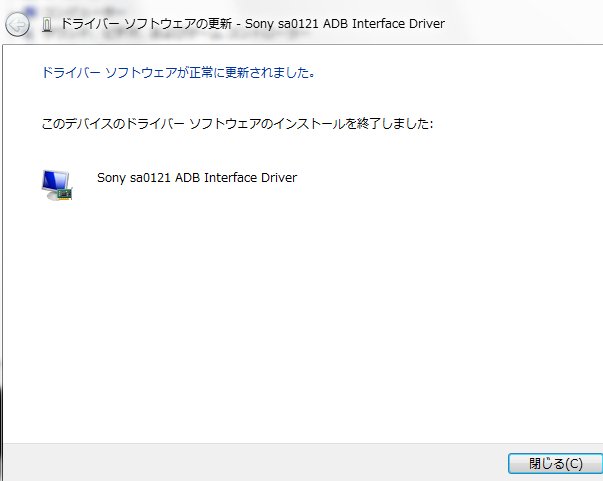603x481 pixels.
Task: Click the device icon in the title bar
Action: coord(47,25)
